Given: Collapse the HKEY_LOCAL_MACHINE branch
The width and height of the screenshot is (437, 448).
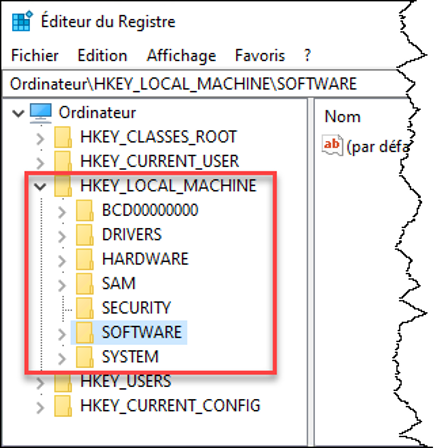Looking at the screenshot, I should pos(40,186).
